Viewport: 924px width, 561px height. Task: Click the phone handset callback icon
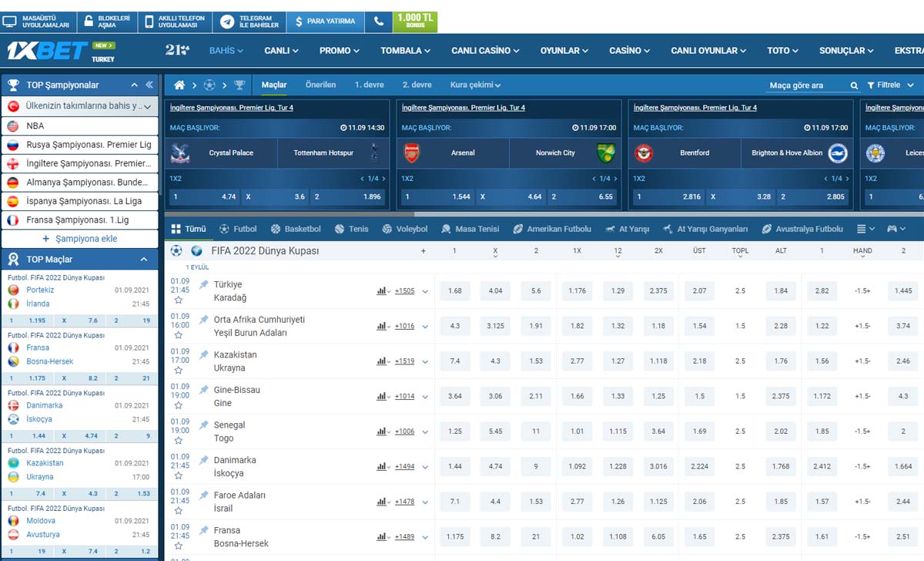pyautogui.click(x=378, y=22)
